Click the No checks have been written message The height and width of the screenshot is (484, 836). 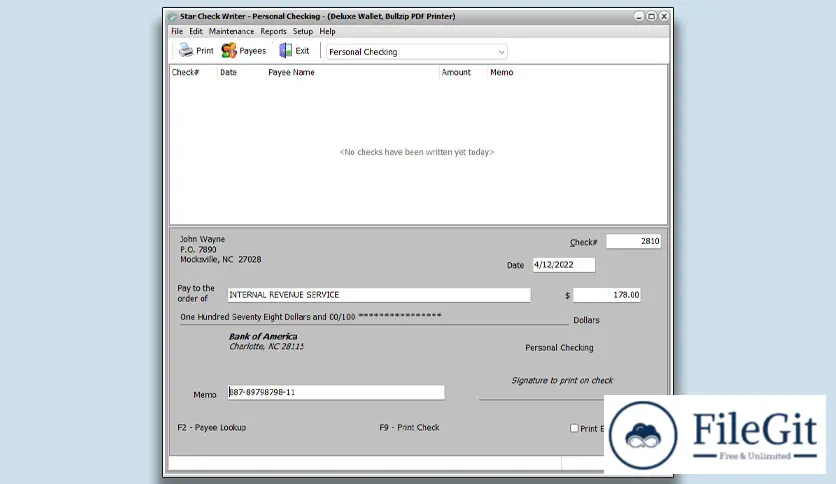click(417, 152)
